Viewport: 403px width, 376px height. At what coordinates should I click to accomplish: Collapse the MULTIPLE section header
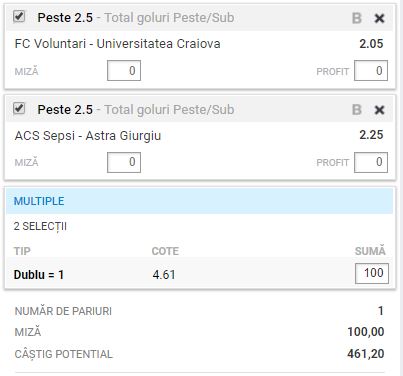tap(199, 201)
